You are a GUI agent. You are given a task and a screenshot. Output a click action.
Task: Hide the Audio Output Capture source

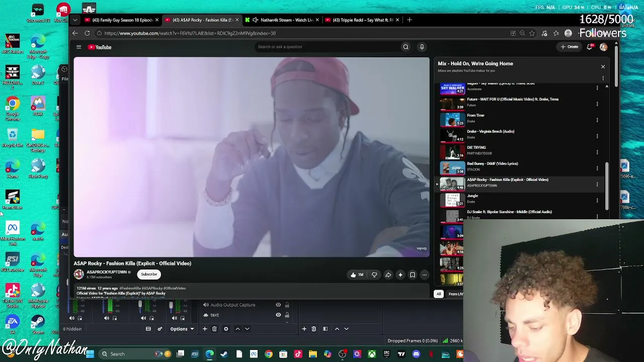(278, 305)
